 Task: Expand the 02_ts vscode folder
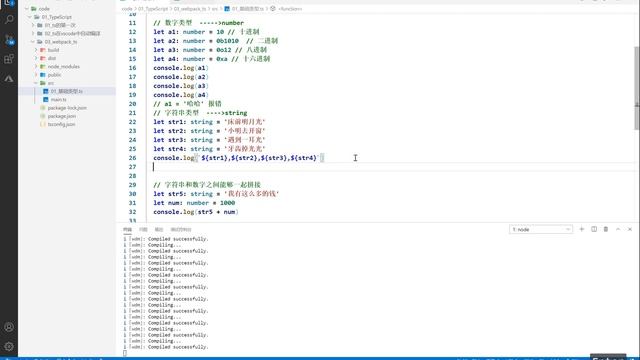click(33, 33)
